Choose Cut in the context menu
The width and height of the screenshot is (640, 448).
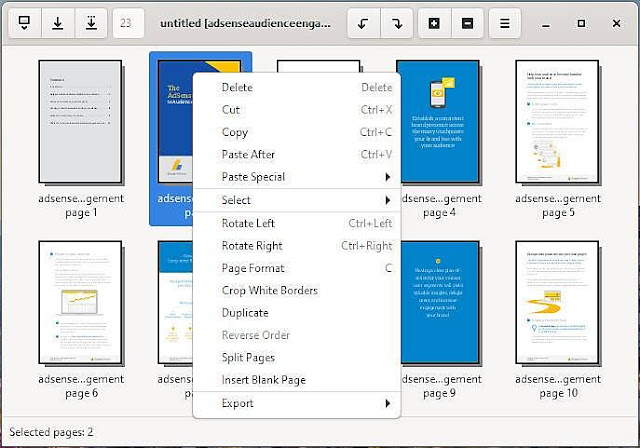297,110
